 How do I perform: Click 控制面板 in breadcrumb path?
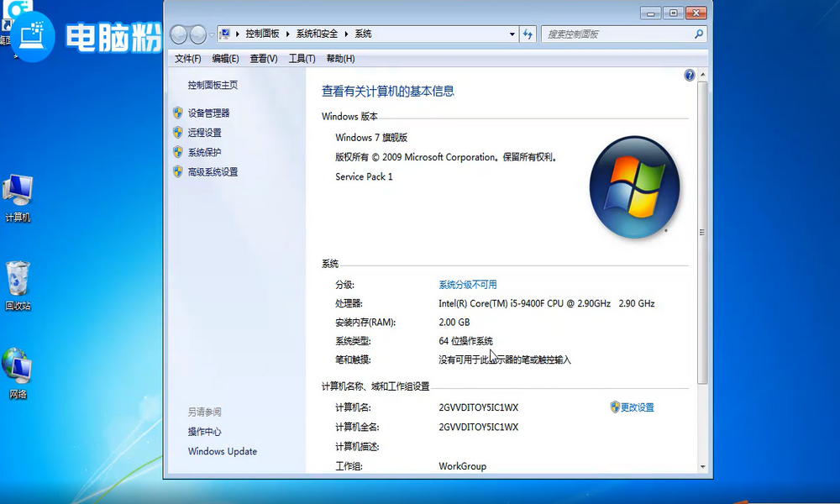click(262, 34)
